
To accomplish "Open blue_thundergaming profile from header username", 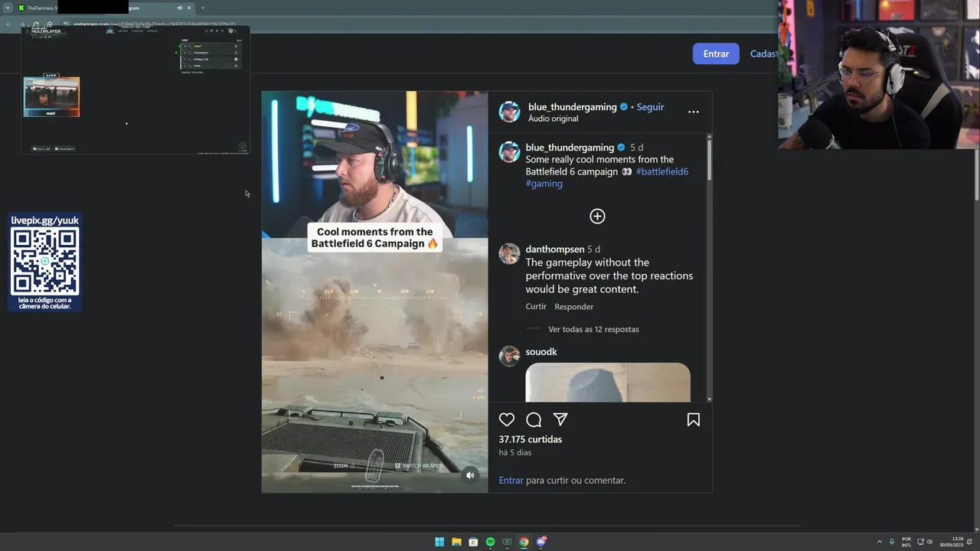I will (x=572, y=107).
